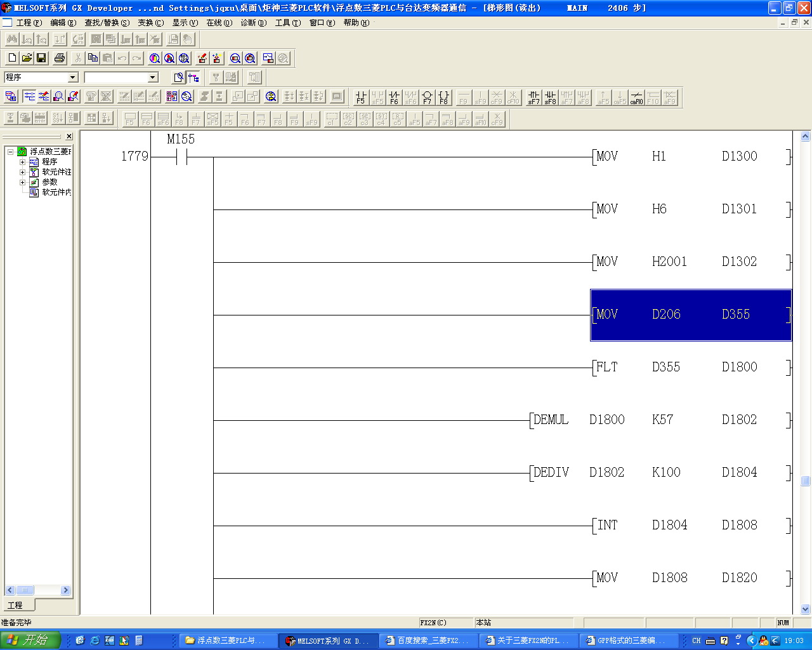Screen dimensions: 812x650
Task: Click the caF10 invert operation result icon
Action: tap(636, 97)
